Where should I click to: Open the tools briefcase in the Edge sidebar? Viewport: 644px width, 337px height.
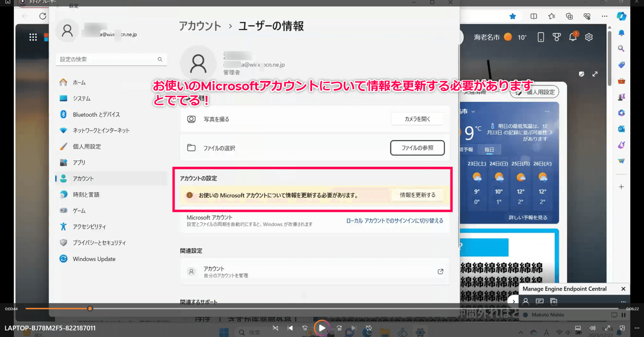click(621, 81)
